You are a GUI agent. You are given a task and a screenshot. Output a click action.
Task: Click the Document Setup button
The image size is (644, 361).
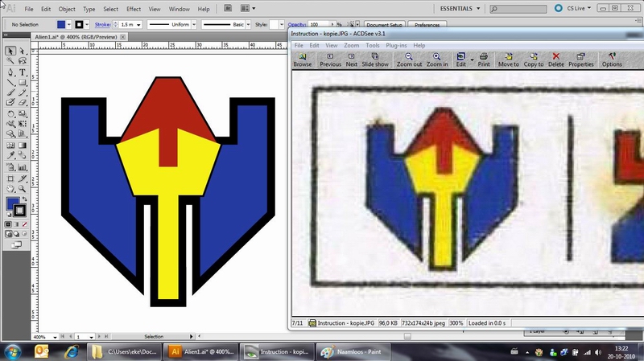pos(385,25)
